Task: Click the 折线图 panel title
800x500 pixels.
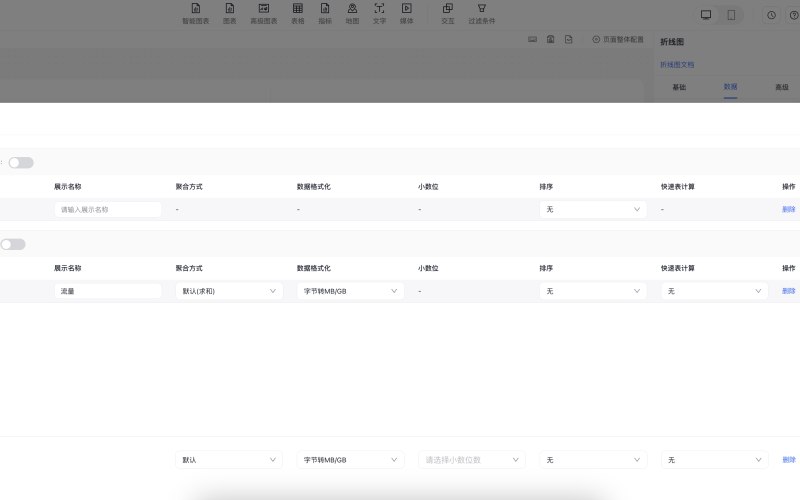Action: click(672, 42)
